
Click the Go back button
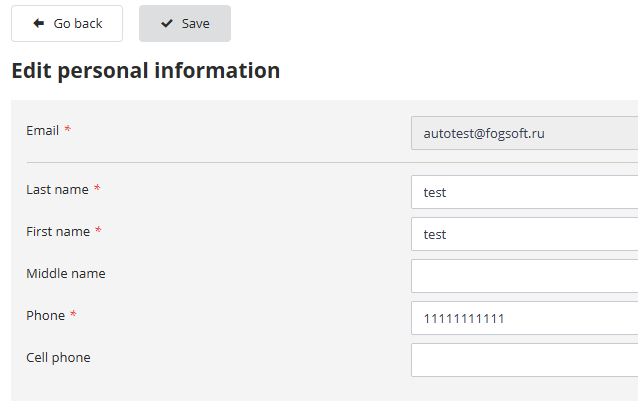click(67, 24)
